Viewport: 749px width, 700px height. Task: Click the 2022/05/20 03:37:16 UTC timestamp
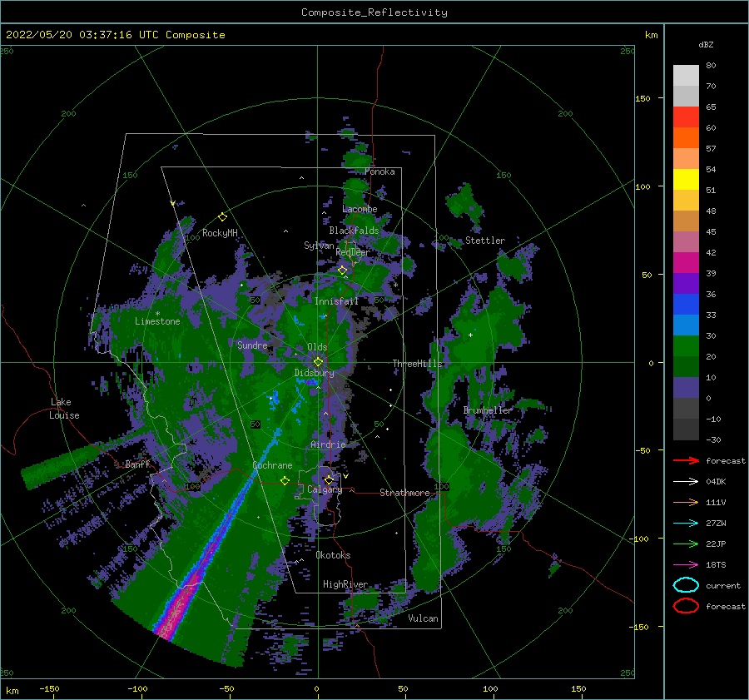coord(82,35)
